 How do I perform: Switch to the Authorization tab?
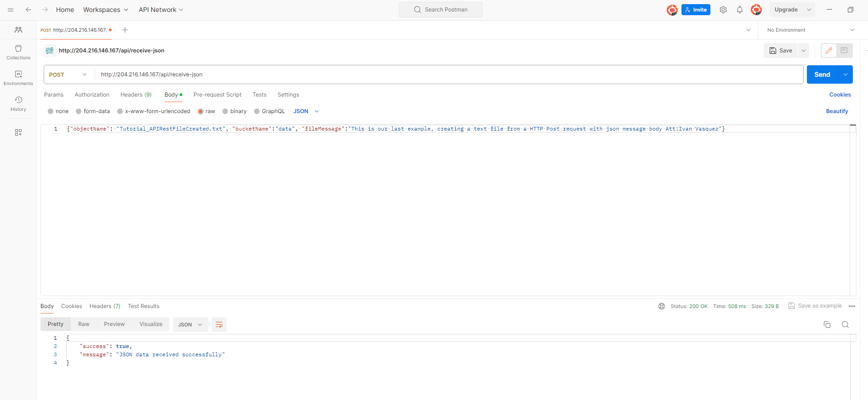coord(92,95)
